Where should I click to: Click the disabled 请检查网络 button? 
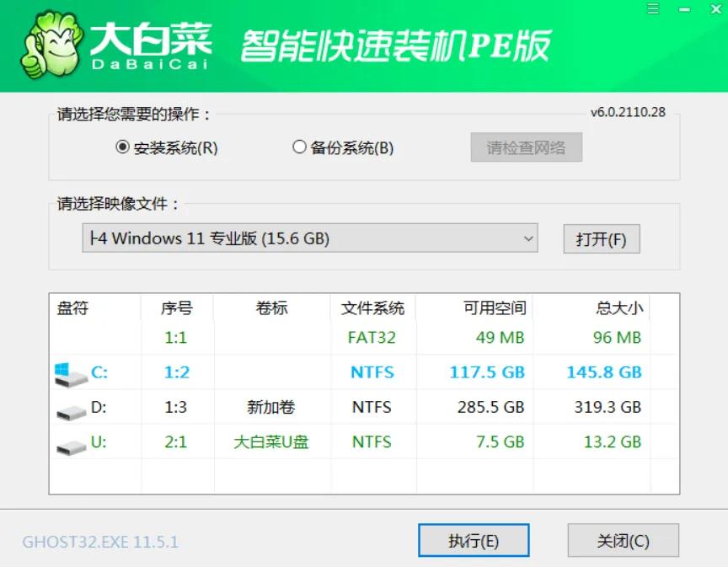coord(526,147)
